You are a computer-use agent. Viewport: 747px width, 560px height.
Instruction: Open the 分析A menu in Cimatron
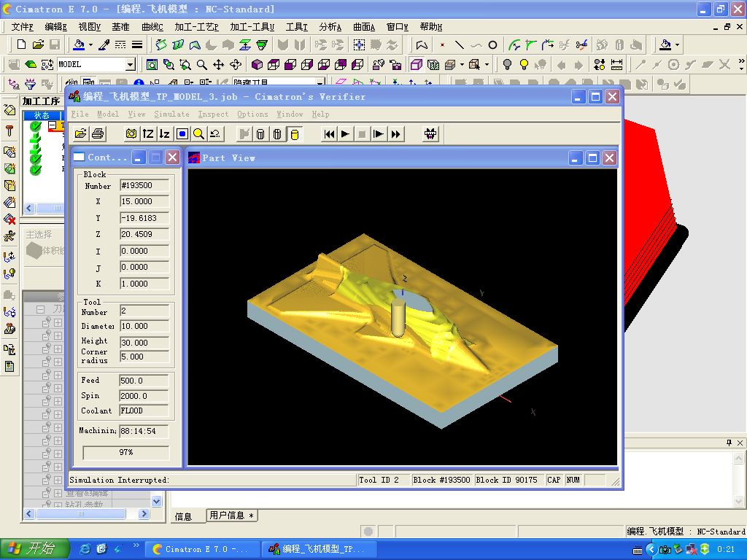[330, 27]
